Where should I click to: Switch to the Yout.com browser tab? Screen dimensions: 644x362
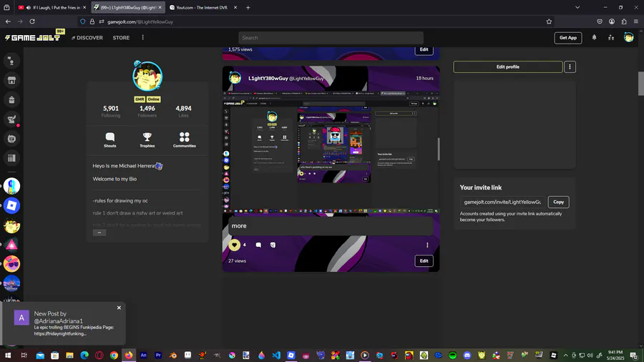tap(202, 7)
